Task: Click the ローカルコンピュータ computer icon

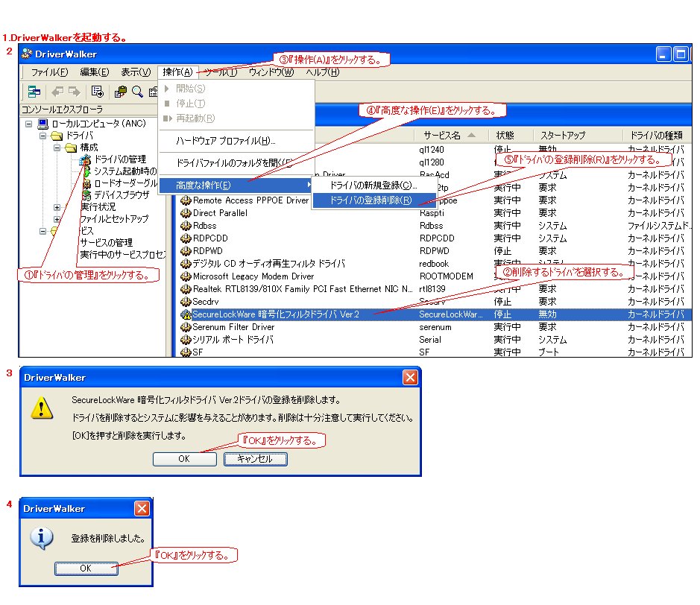Action: [x=42, y=123]
